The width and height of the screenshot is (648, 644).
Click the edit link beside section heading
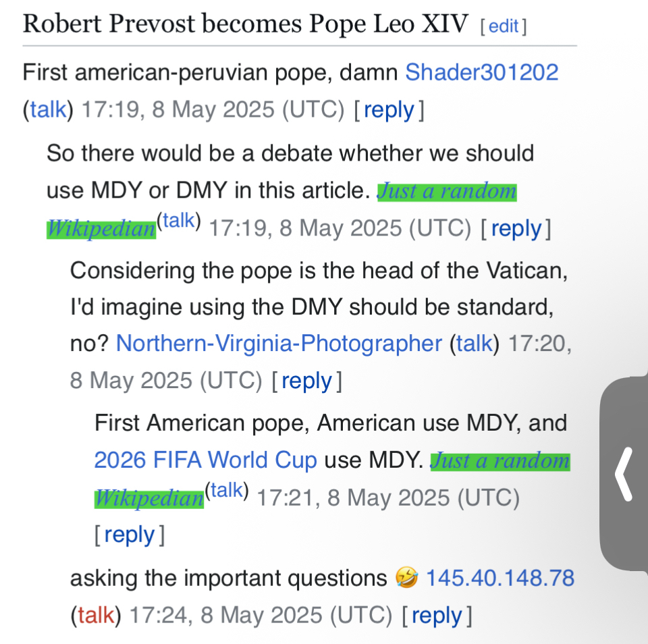pyautogui.click(x=504, y=26)
